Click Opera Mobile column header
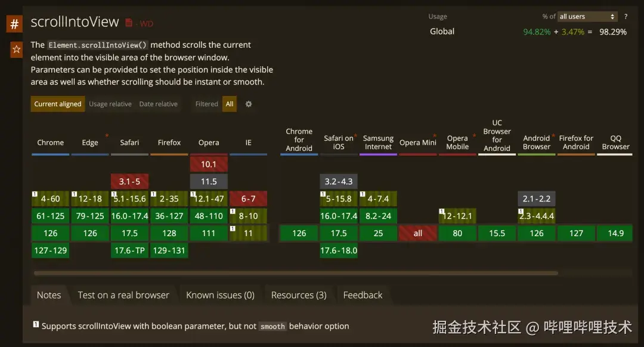The width and height of the screenshot is (644, 347). coord(457,142)
